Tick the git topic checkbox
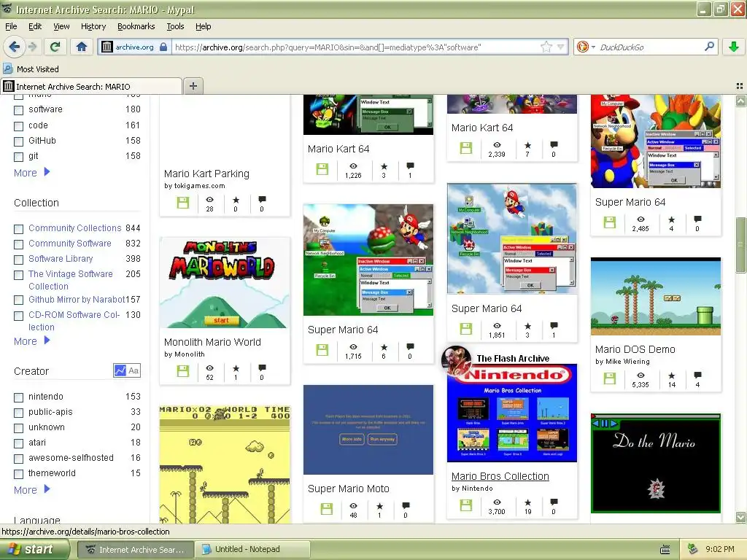The height and width of the screenshot is (560, 747). click(x=18, y=157)
